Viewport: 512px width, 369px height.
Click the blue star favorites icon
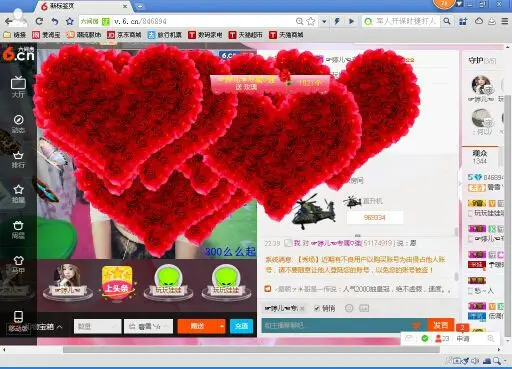[70, 21]
